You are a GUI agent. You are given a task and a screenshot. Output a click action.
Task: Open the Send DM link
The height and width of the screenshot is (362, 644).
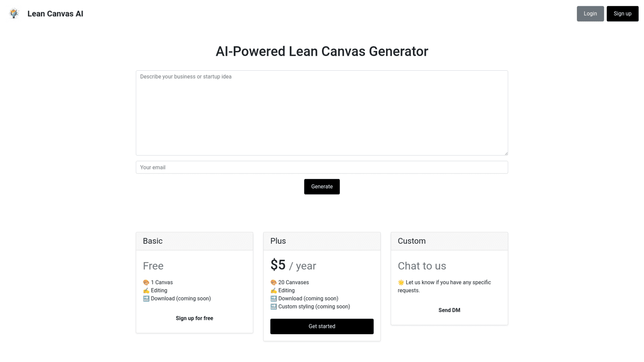click(x=449, y=310)
